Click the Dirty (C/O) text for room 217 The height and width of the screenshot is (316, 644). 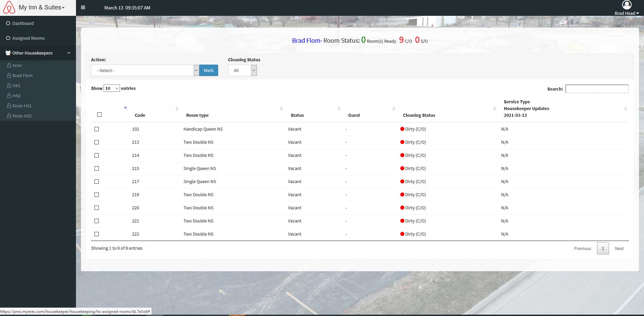[415, 181]
